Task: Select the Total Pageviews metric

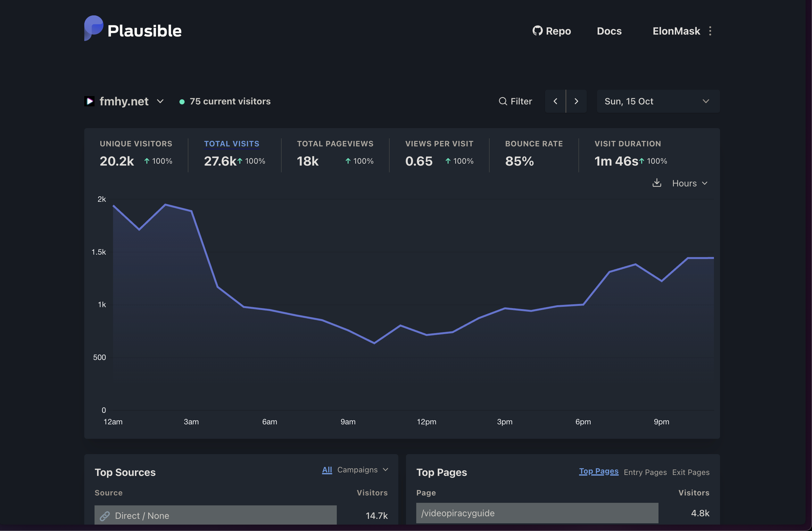Action: 335,144
